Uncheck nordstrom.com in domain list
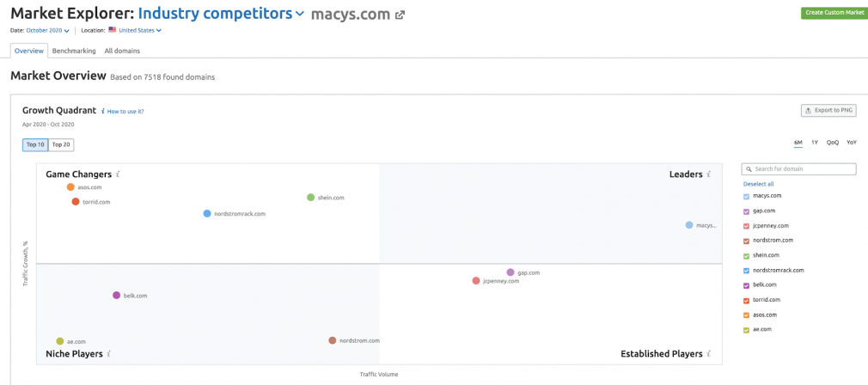868x385 pixels. pyautogui.click(x=746, y=241)
